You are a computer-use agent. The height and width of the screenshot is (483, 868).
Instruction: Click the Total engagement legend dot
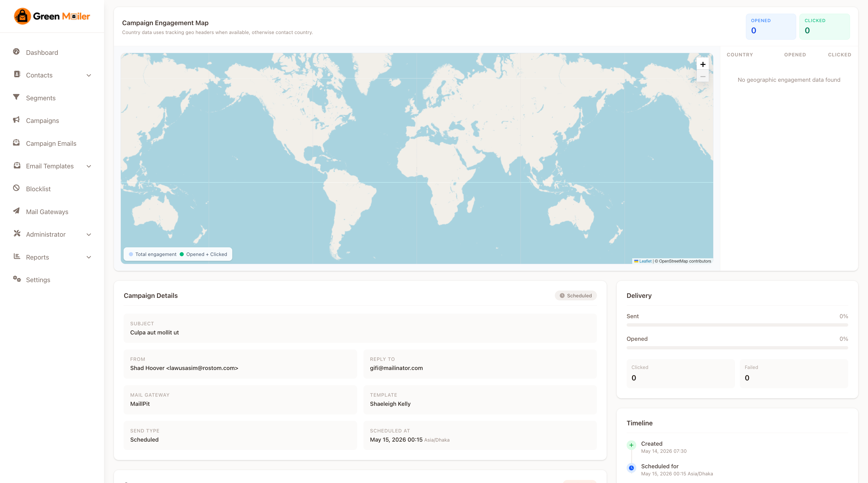tap(131, 254)
